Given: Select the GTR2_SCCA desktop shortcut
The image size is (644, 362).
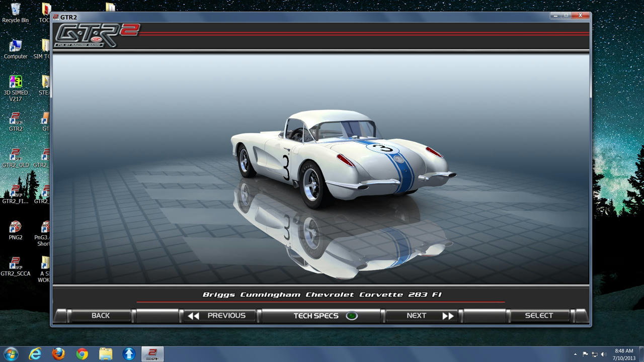Looking at the screenshot, I should [16, 266].
